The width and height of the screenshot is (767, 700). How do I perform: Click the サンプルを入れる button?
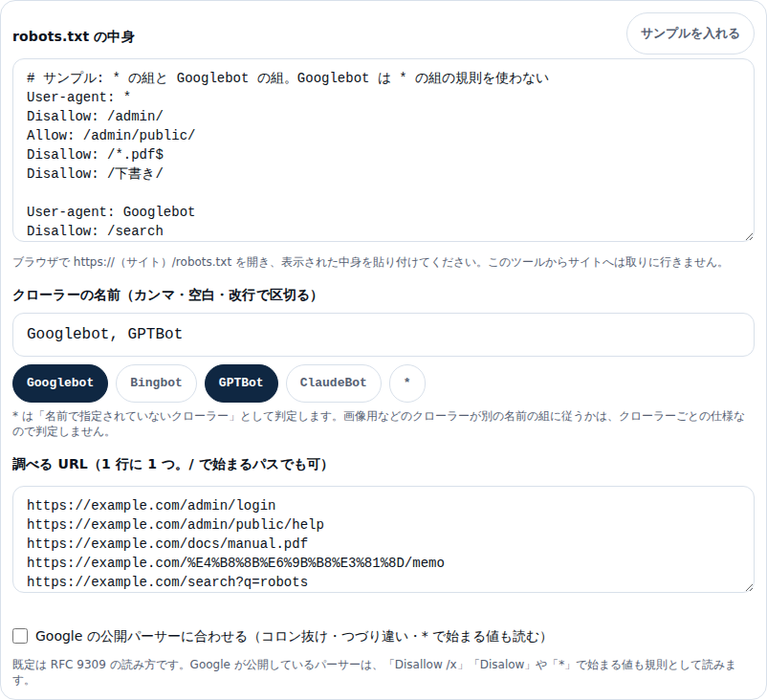point(690,33)
